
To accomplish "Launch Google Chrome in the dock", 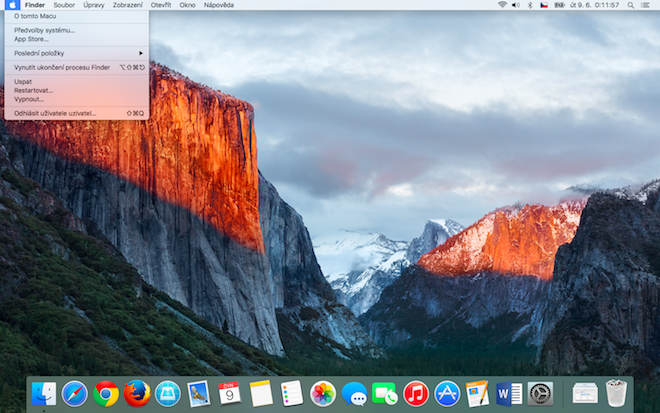I will pyautogui.click(x=106, y=394).
